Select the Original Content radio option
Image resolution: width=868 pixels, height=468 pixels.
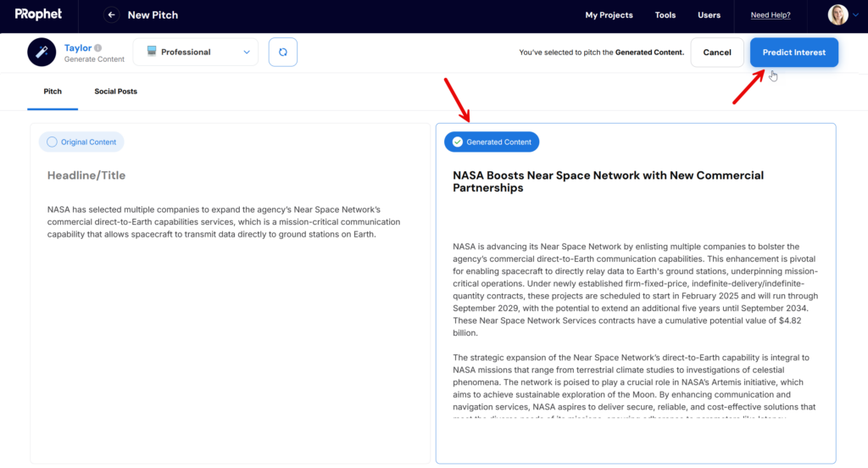(81, 142)
